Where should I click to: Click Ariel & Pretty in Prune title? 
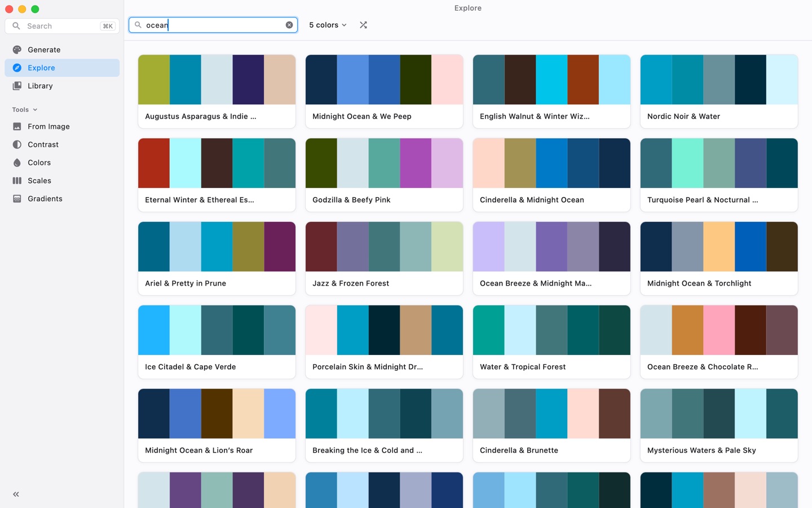click(186, 283)
